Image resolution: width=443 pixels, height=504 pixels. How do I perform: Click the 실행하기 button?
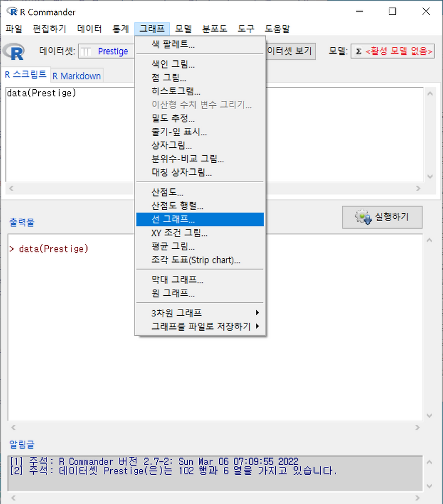[x=382, y=217]
